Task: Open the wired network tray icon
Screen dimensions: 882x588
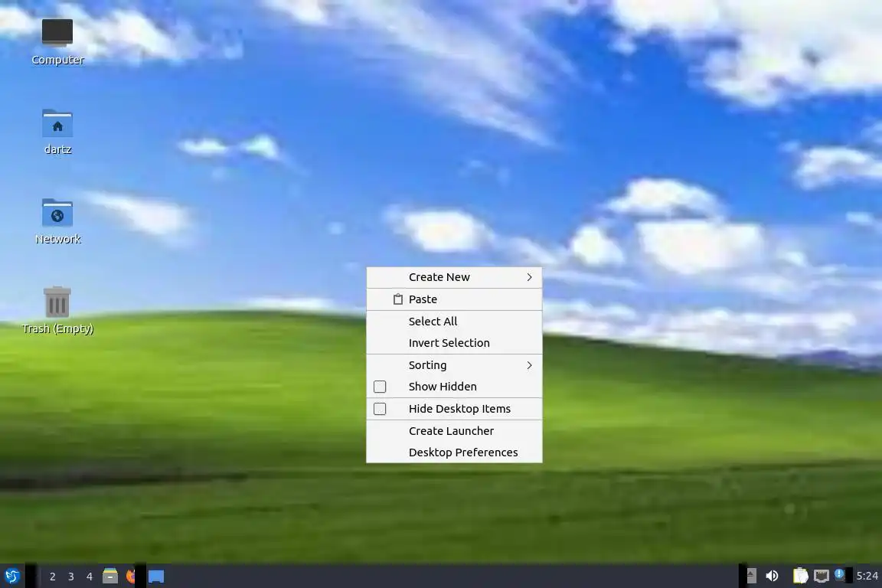Action: coord(822,576)
